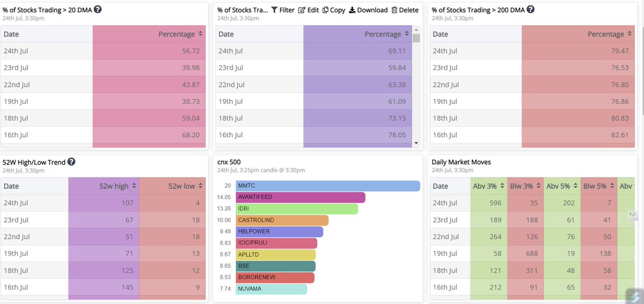This screenshot has height=304, width=644.
Task: Select 138 in Blw 5% column
Action: pyautogui.click(x=605, y=253)
